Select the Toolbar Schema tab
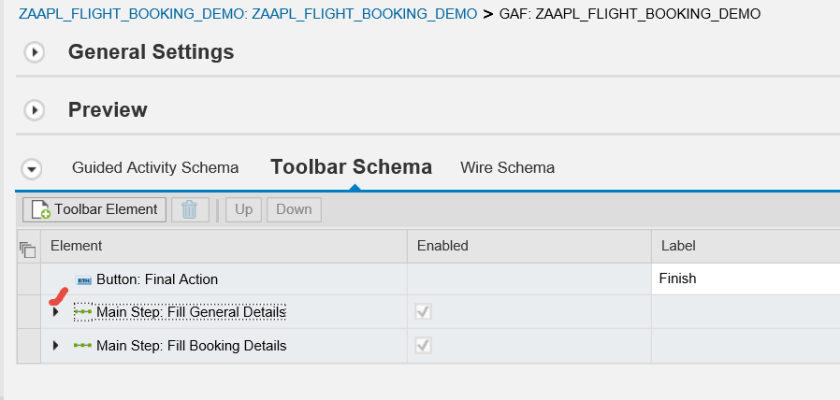This screenshot has height=400, width=840. click(x=351, y=167)
